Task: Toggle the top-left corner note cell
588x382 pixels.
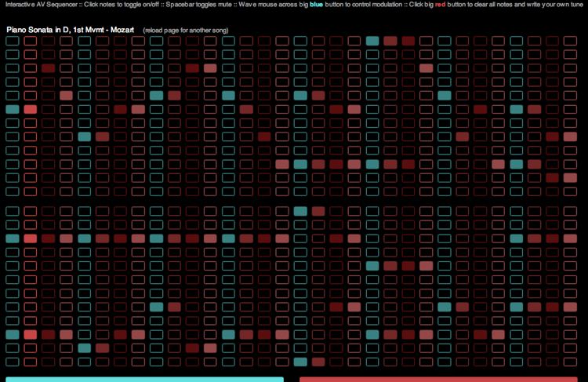Action: coord(13,41)
